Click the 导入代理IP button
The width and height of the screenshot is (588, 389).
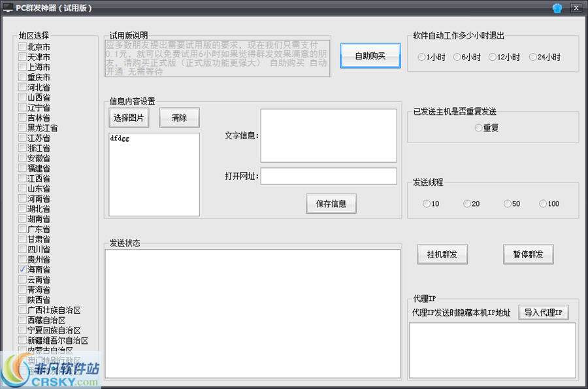click(x=544, y=312)
